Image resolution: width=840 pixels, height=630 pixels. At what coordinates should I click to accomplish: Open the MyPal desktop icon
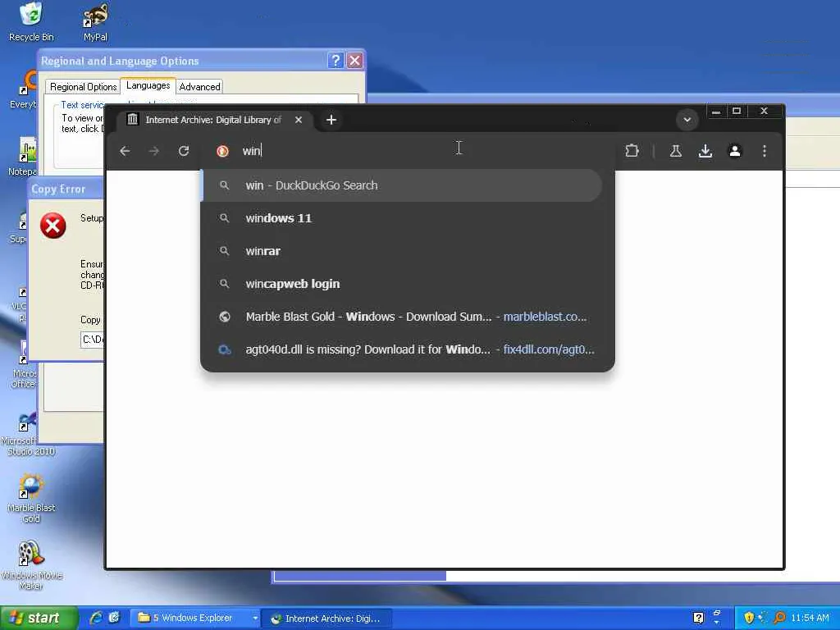[95, 21]
